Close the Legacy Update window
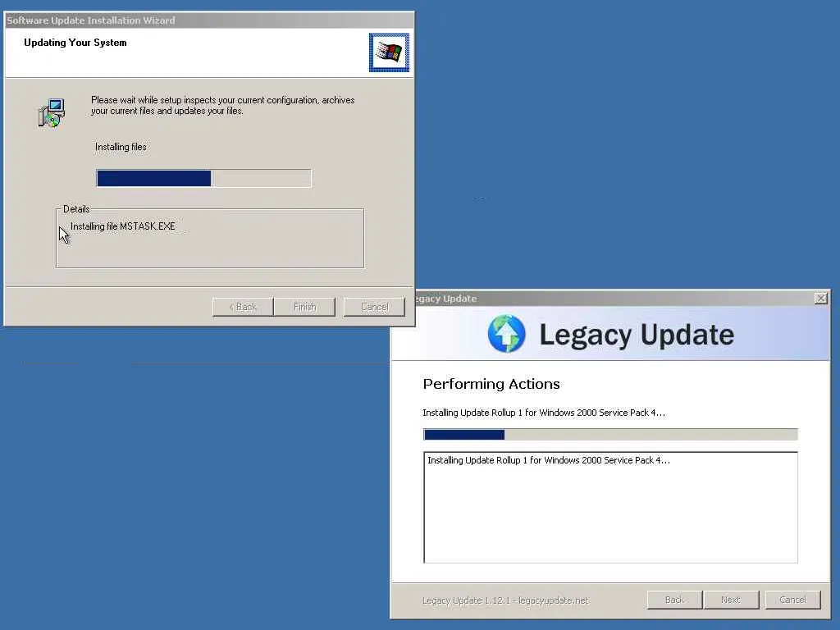840x630 pixels. (820, 299)
